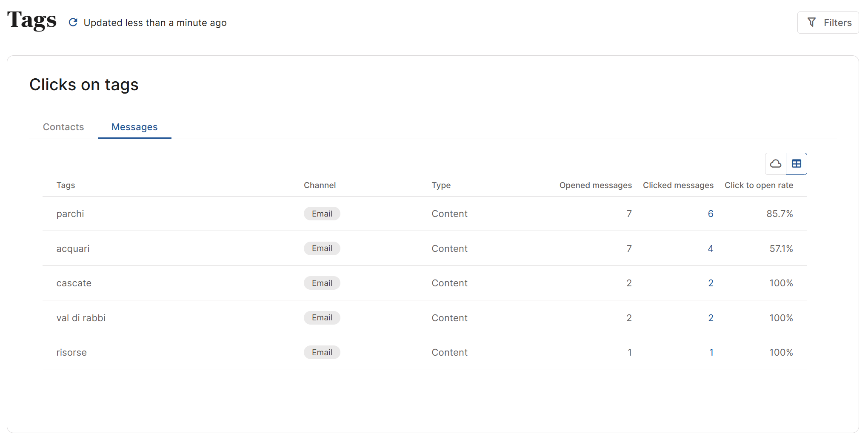
Task: Click the Tags column header
Action: coord(66,185)
